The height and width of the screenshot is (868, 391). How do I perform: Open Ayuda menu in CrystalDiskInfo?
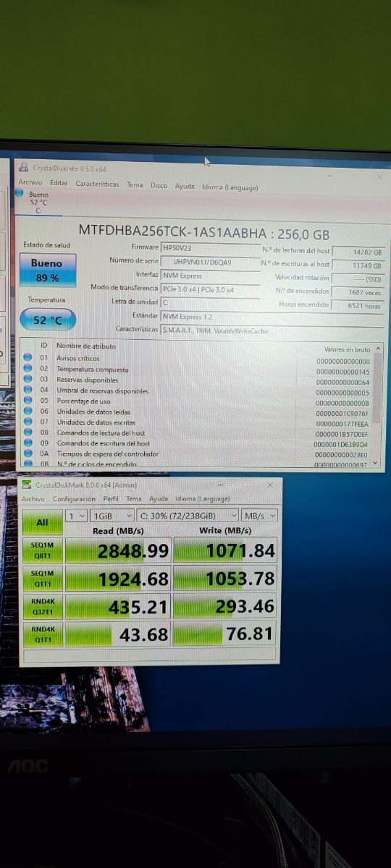point(185,186)
